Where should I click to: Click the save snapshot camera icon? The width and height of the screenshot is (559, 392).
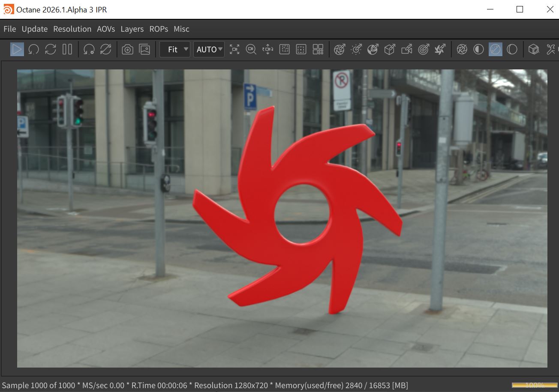click(127, 50)
